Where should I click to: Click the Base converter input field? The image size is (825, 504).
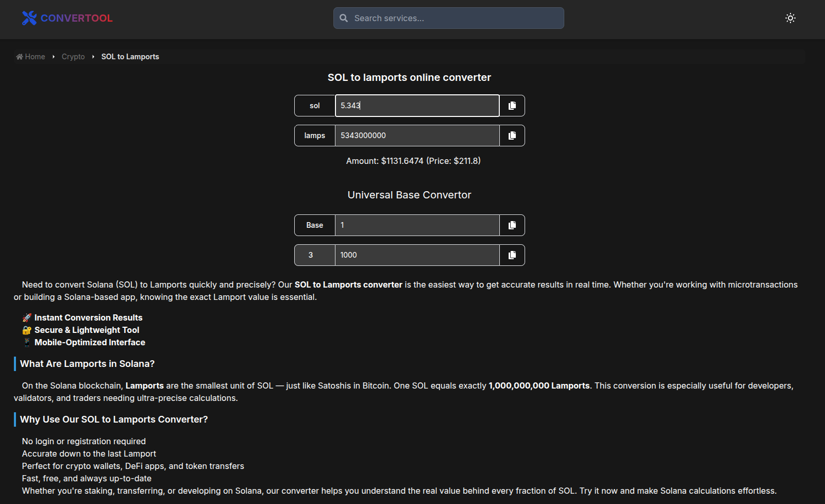[x=417, y=225]
